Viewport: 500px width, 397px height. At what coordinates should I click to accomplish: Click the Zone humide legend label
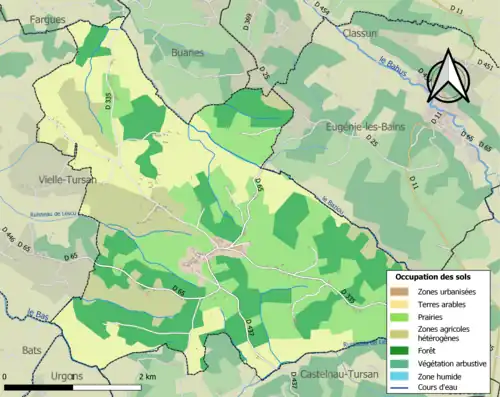(x=439, y=377)
